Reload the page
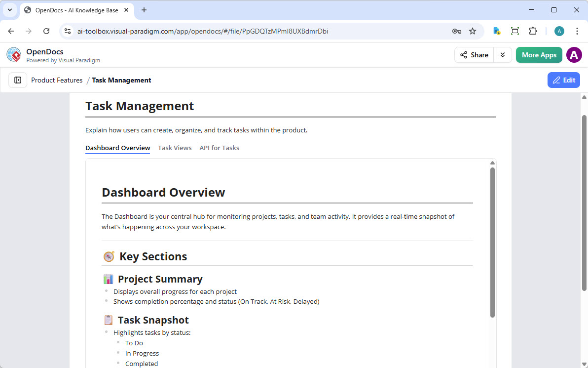 point(46,31)
